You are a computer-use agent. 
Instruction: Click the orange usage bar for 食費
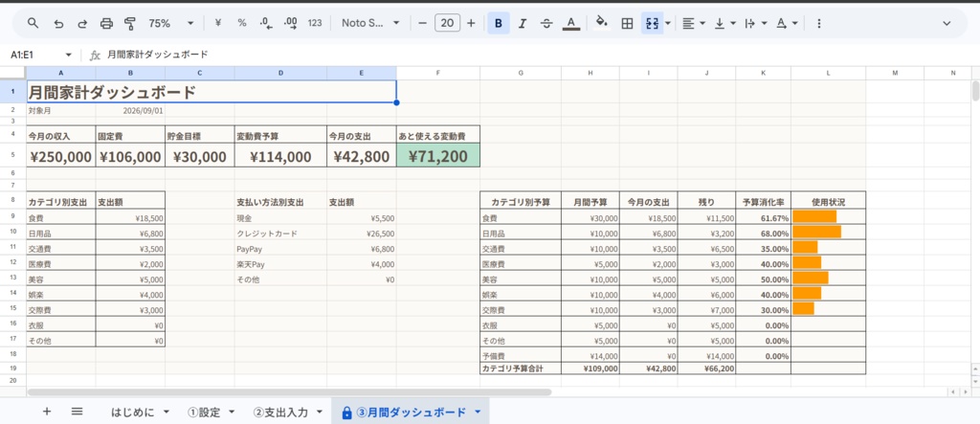[x=814, y=217]
